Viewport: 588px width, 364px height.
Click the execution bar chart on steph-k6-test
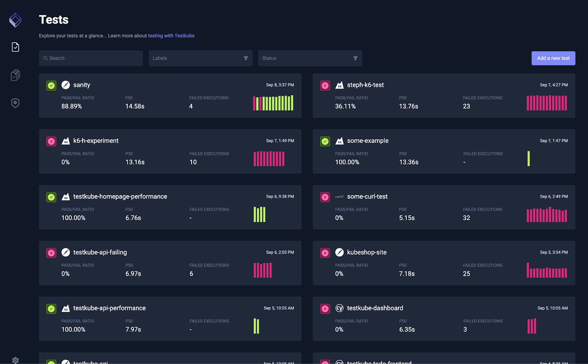click(547, 103)
